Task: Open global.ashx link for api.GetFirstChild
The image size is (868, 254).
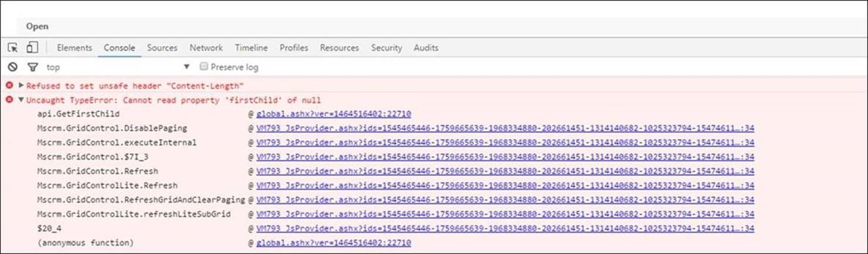Action: coord(333,114)
